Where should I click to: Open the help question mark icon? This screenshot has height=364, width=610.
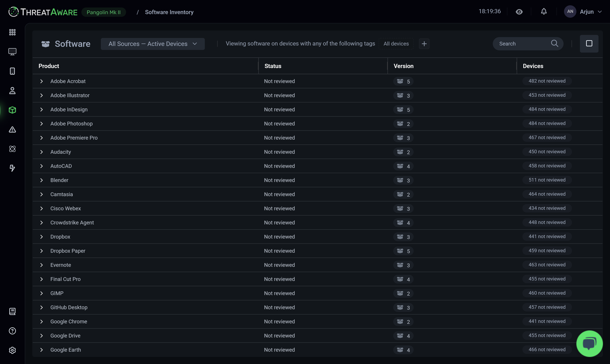click(x=12, y=331)
